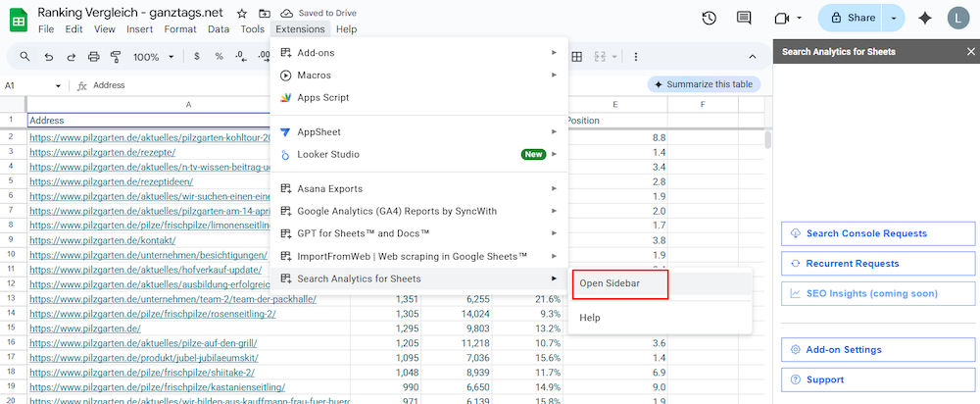Expand the Asana Exports submenu
Image resolution: width=980 pixels, height=404 pixels.
pyautogui.click(x=418, y=188)
